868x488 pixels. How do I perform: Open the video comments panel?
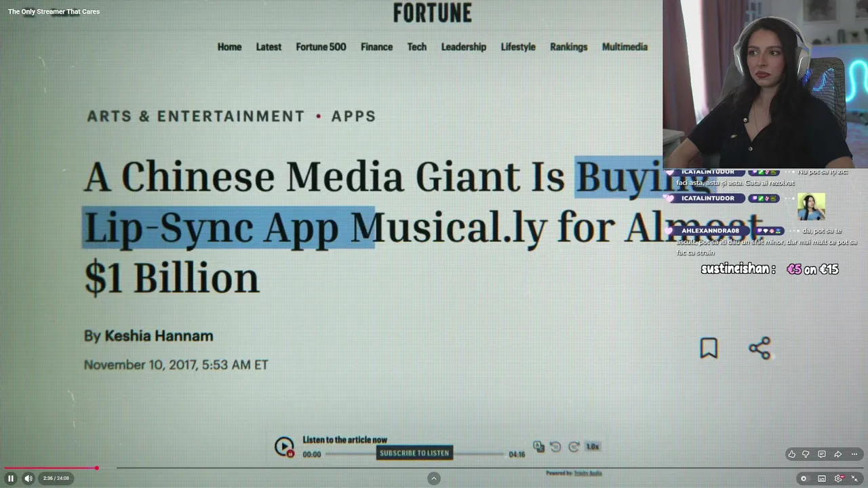(822, 454)
